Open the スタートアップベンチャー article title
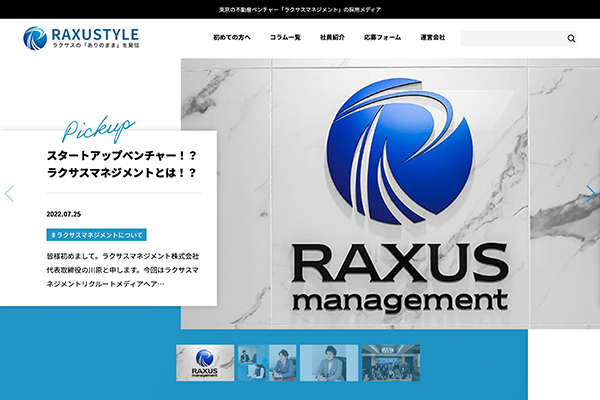 [x=122, y=164]
